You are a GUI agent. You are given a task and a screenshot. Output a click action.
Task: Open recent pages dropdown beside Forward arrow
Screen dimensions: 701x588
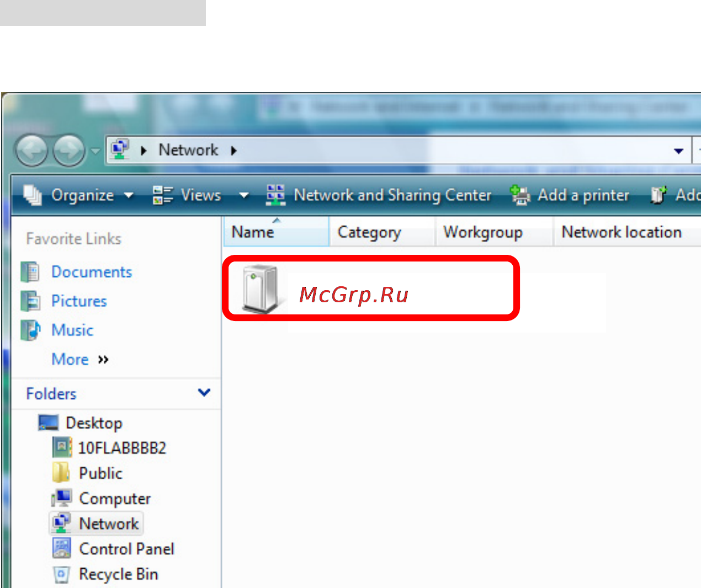click(x=95, y=151)
